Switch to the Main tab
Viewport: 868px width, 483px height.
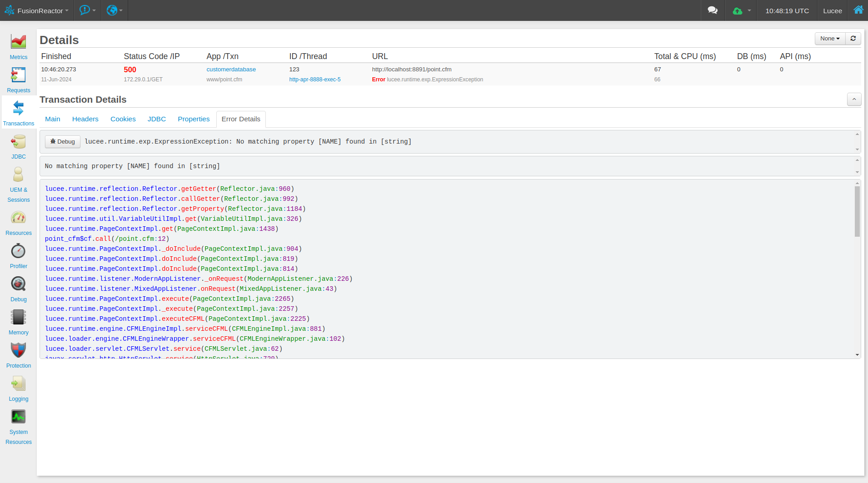[x=53, y=119]
